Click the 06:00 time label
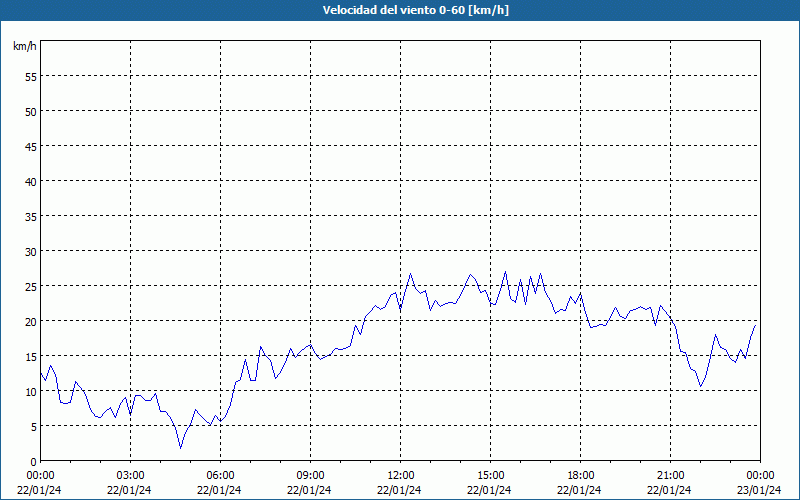 click(220, 476)
